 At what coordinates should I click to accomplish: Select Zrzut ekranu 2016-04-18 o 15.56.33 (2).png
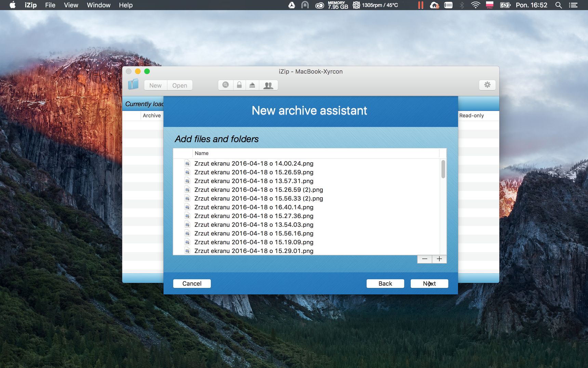259,199
